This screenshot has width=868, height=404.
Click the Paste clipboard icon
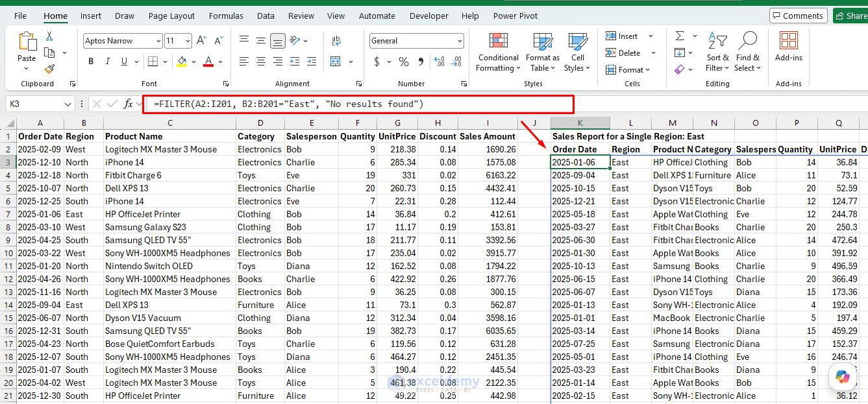tap(27, 42)
